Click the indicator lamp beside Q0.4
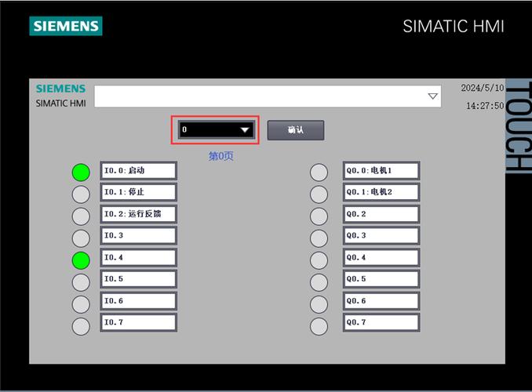532x392 pixels. pyautogui.click(x=319, y=260)
